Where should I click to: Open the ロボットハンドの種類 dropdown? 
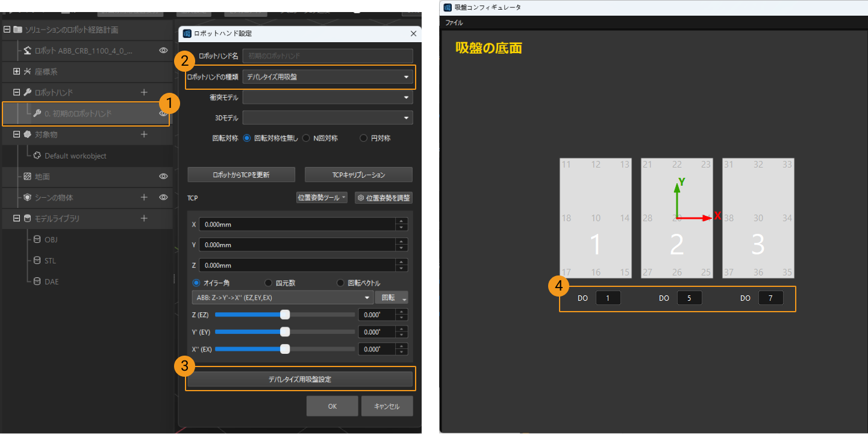[328, 77]
